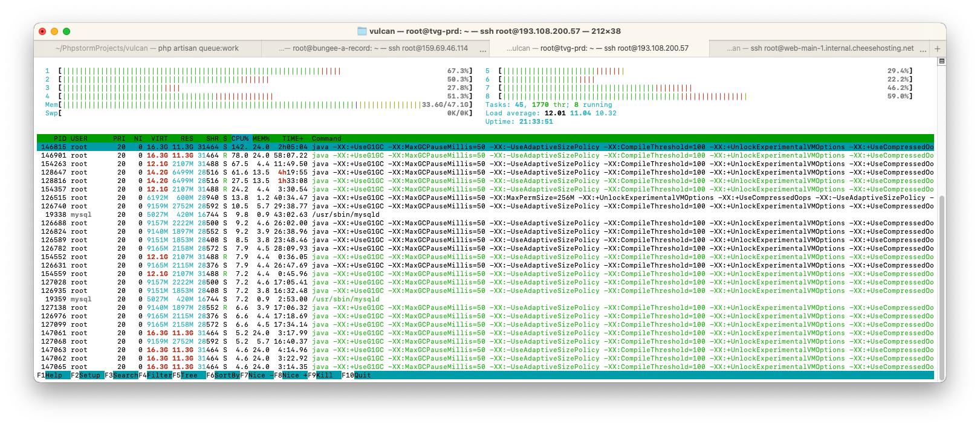Click F4 Filter in the htop footer
Image resolution: width=980 pixels, height=427 pixels.
coord(155,375)
